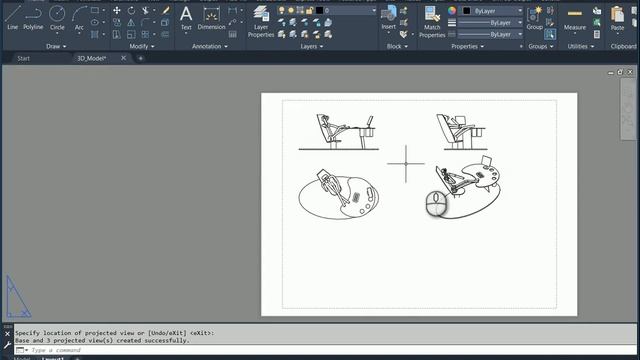
Task: Start the Measure utility
Action: click(575, 18)
